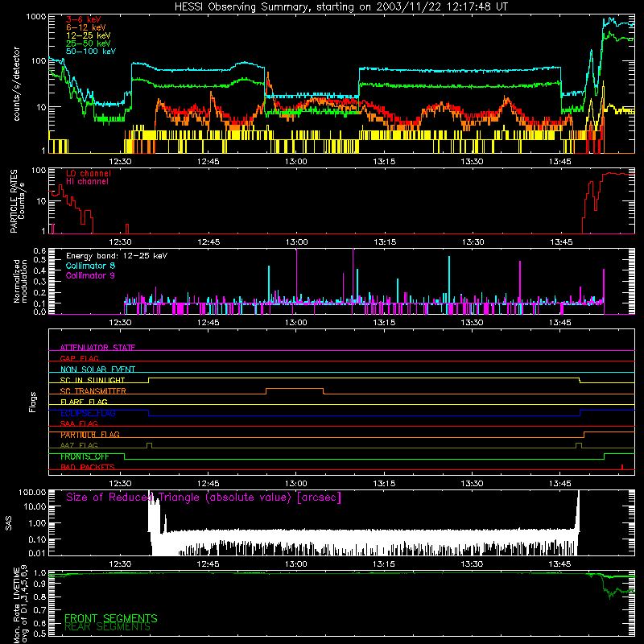644x644 pixels.
Task: Click the HI channel legend label
Action: pos(87,182)
